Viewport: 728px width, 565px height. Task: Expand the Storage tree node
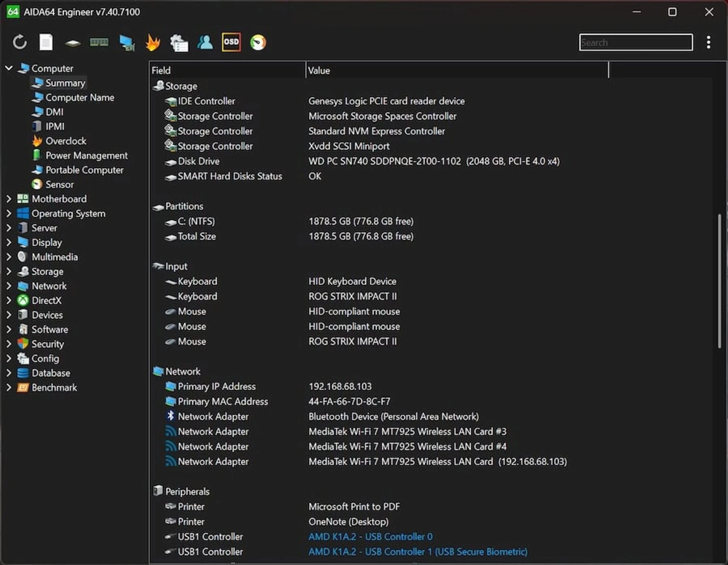pyautogui.click(x=9, y=271)
